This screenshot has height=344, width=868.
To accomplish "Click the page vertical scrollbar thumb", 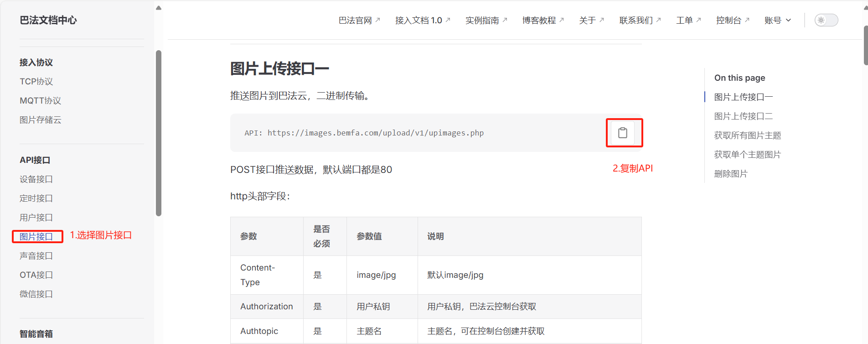I will pos(866,45).
